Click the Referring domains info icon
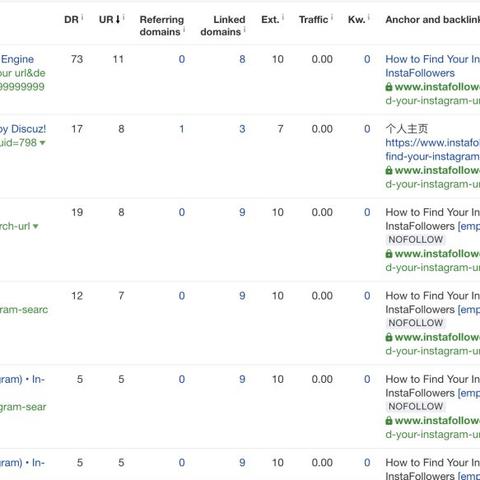 coord(184,29)
